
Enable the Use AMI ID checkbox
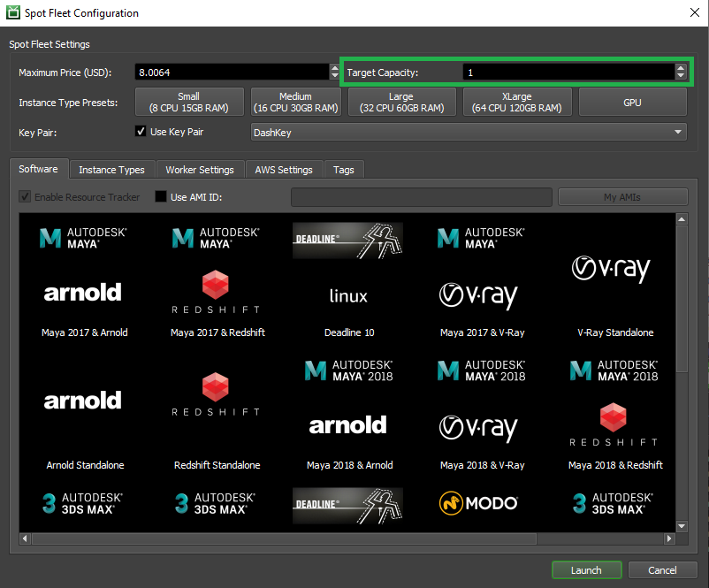coord(161,197)
